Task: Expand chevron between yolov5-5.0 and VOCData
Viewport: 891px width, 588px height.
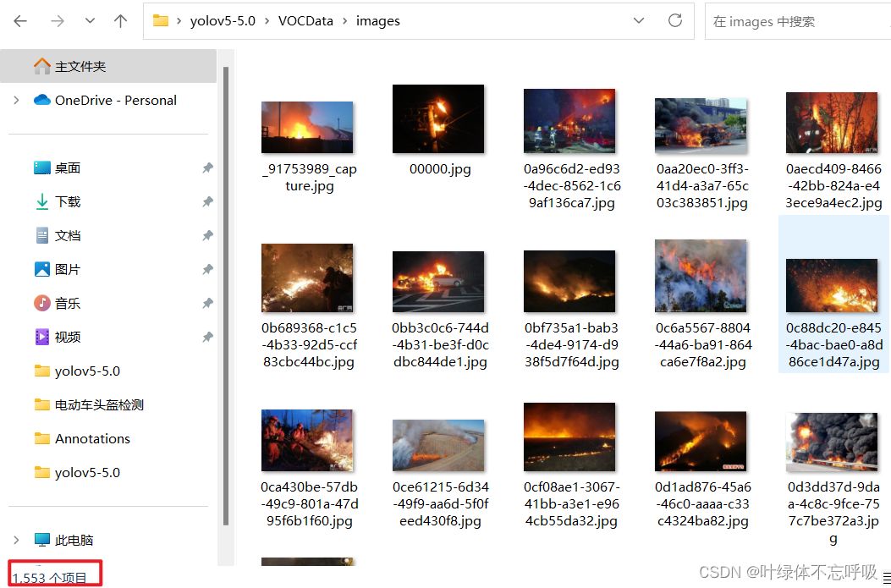Action: (267, 21)
